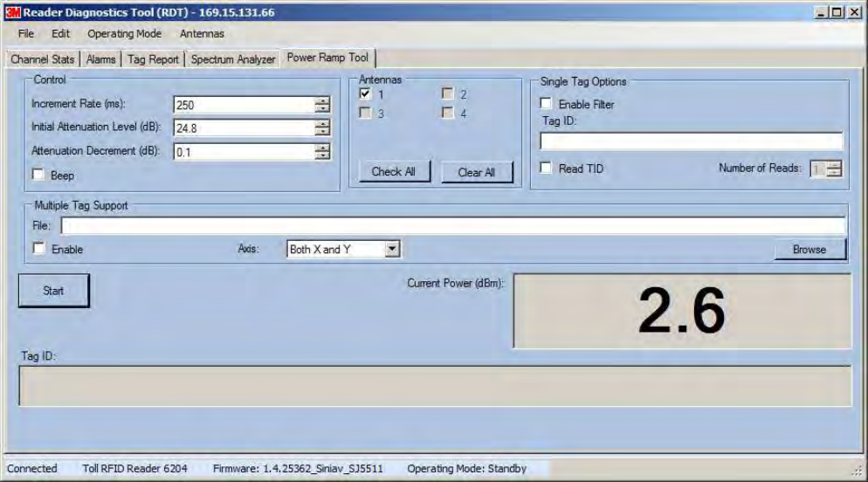Open the Operating Mode menu
This screenshot has height=482, width=868.
tap(125, 34)
